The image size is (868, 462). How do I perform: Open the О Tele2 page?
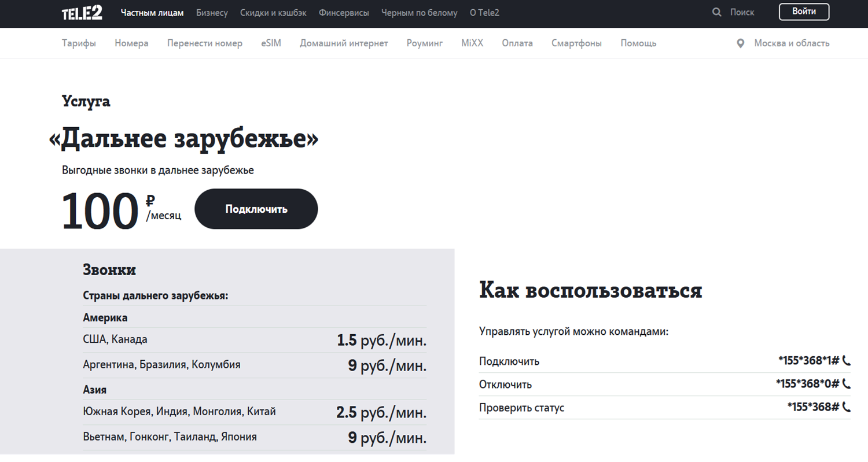pyautogui.click(x=484, y=12)
